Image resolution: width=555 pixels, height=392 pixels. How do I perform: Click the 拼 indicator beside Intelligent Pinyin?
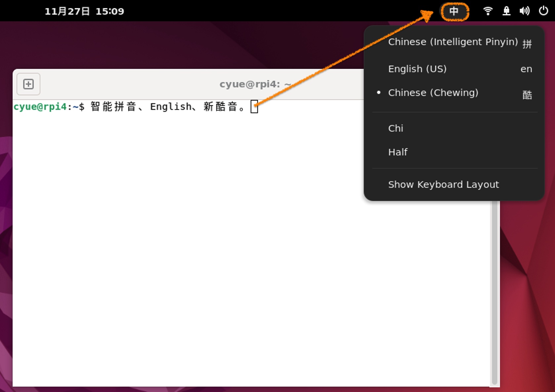tap(527, 44)
